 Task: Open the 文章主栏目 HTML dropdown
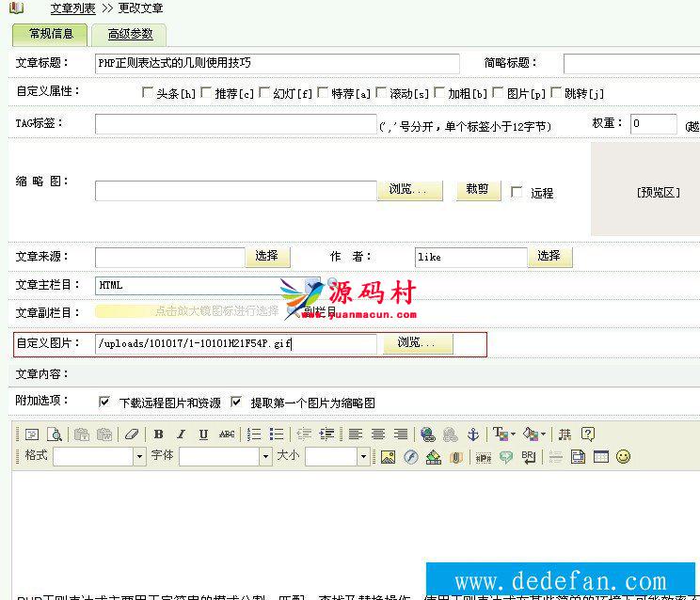click(208, 285)
